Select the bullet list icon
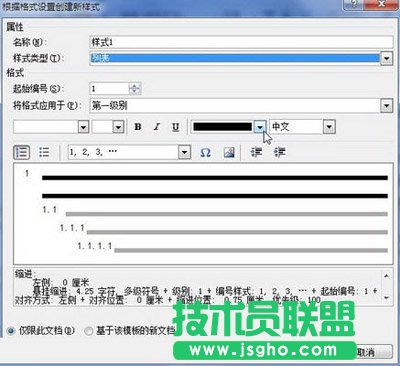The height and width of the screenshot is (366, 400). [44, 152]
